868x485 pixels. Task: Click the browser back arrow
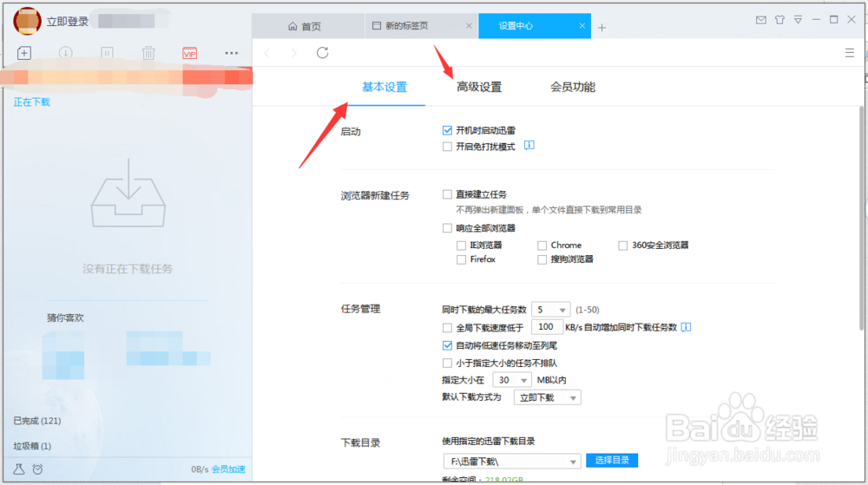[267, 53]
